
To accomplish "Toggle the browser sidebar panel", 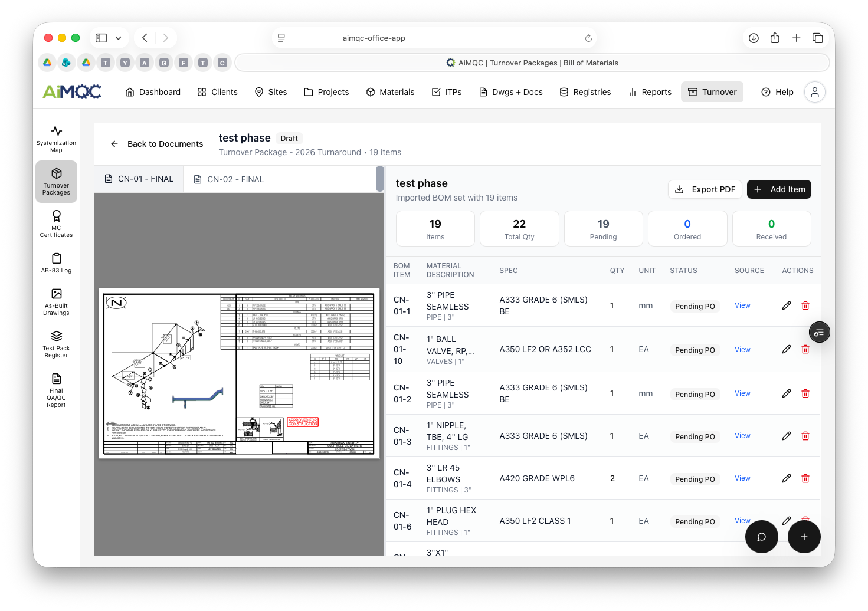I will 101,38.
